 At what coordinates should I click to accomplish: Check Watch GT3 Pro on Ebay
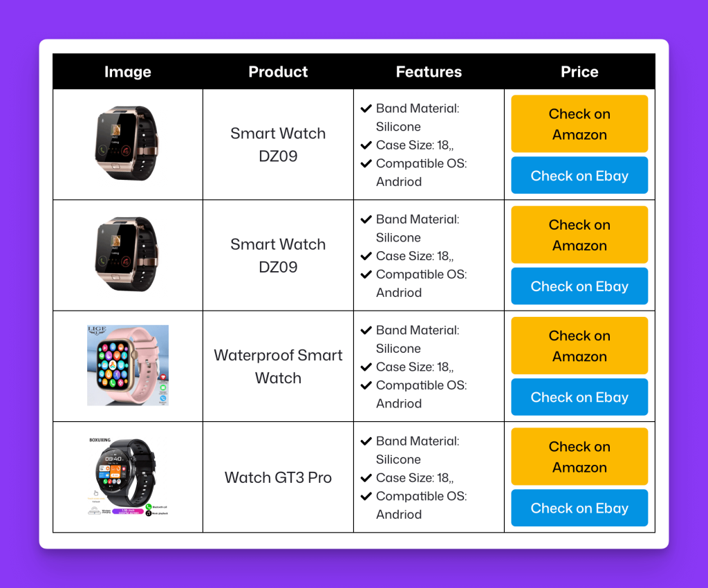point(579,508)
